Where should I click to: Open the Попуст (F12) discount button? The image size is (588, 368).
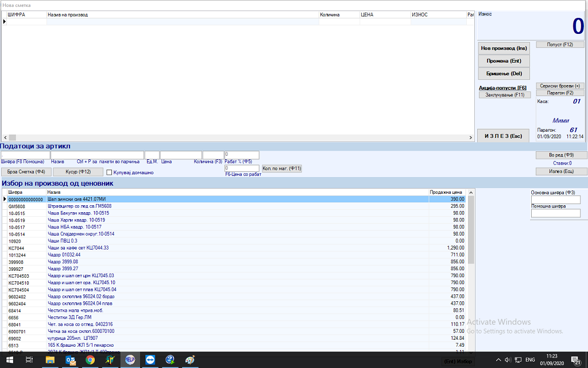click(x=560, y=44)
